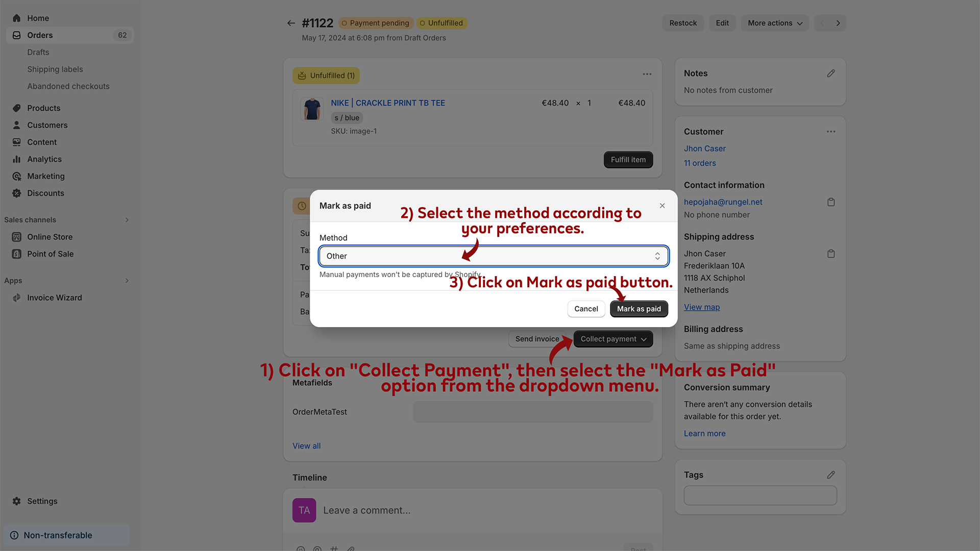Click the TA avatar in Timeline
Image resolution: width=980 pixels, height=551 pixels.
tap(304, 510)
